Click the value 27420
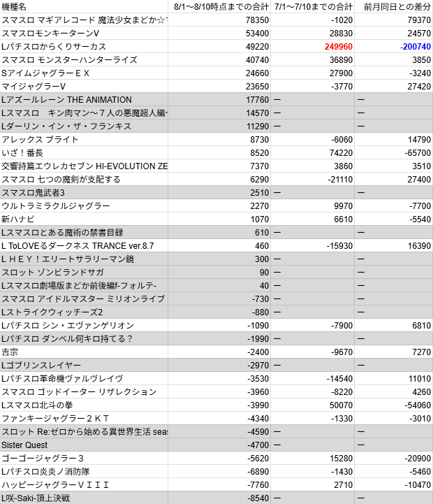This screenshot has height=504, width=433. pyautogui.click(x=419, y=87)
